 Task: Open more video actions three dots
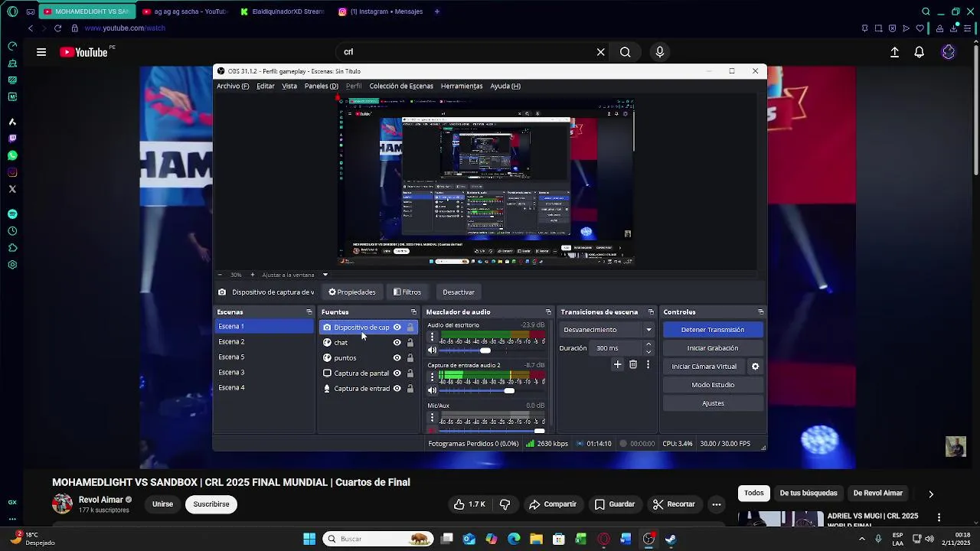click(717, 504)
